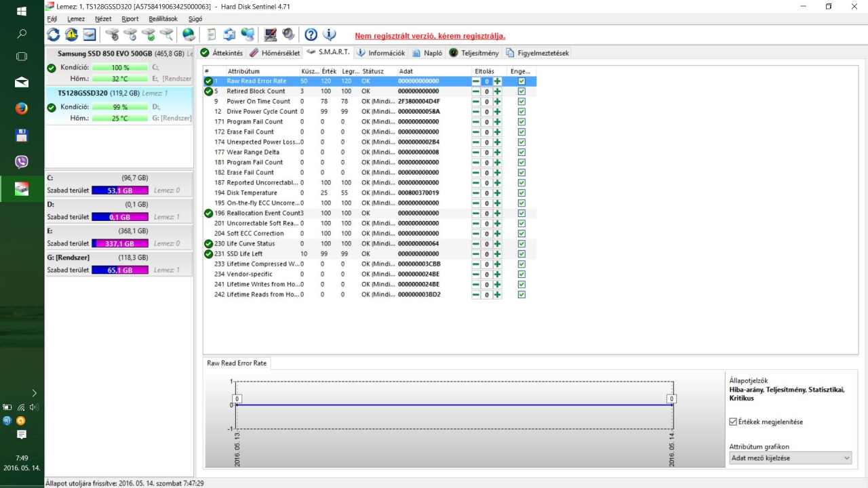Toggle enable checkbox for Disk Temperature

pyautogui.click(x=521, y=193)
